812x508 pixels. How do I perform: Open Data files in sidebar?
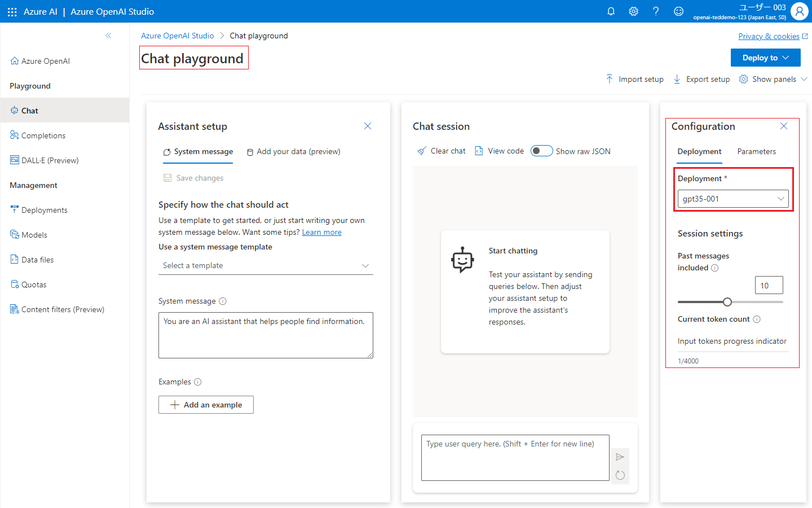coord(65,260)
